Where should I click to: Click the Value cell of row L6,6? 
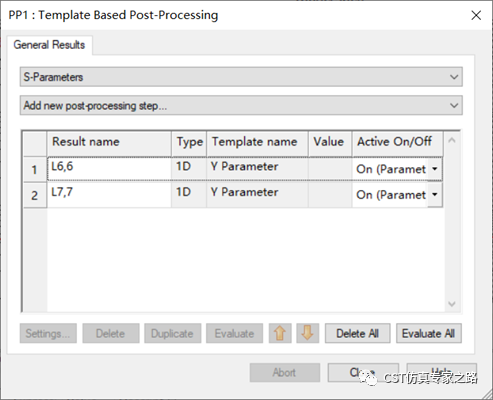point(330,169)
